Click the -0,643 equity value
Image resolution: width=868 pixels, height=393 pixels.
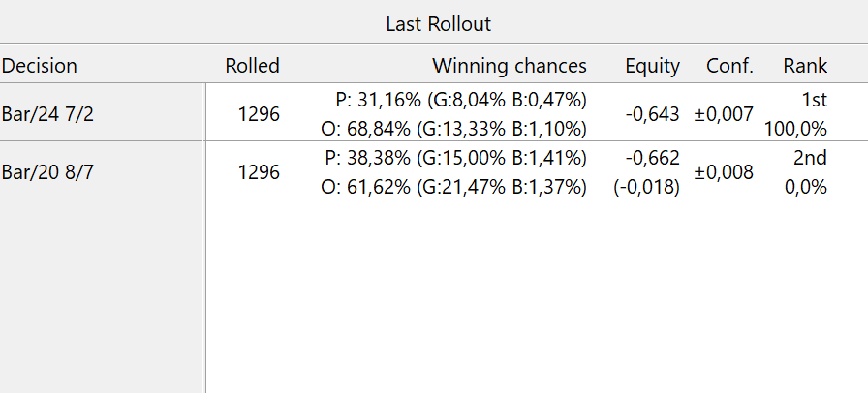click(x=652, y=113)
